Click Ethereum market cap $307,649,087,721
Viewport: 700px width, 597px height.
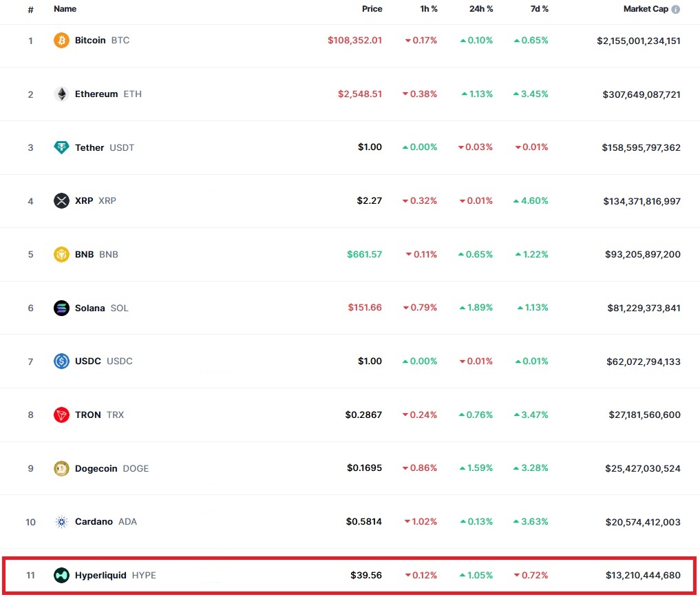click(x=641, y=94)
